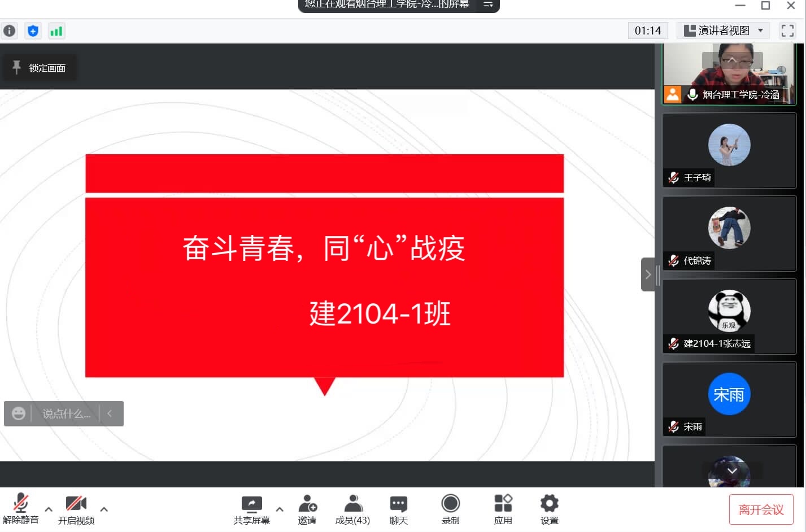Start 录制 recording
Image resolution: width=806 pixels, height=532 pixels.
coord(450,509)
